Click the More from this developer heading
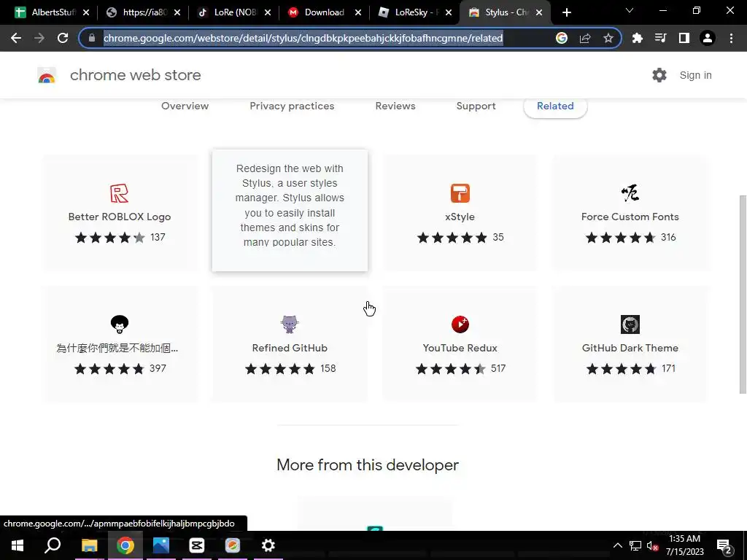 tap(368, 464)
